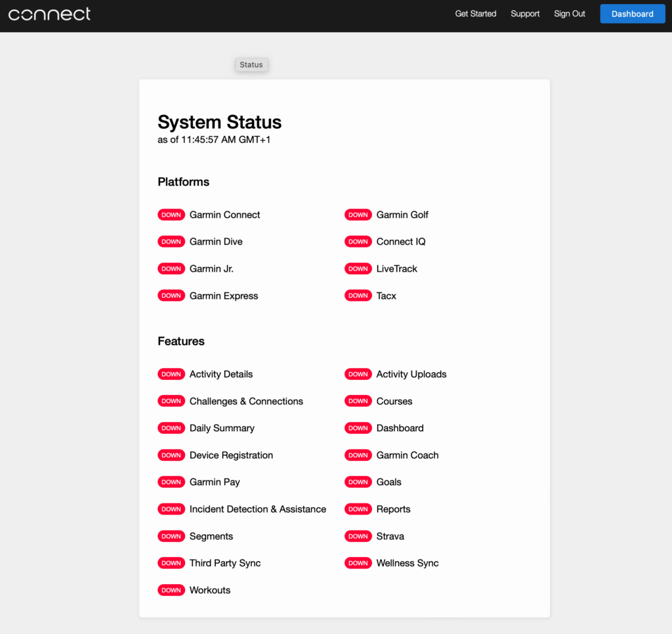Select the DOWN badge next to Garmin Dive
Screen dimensions: 672x634
(x=171, y=242)
